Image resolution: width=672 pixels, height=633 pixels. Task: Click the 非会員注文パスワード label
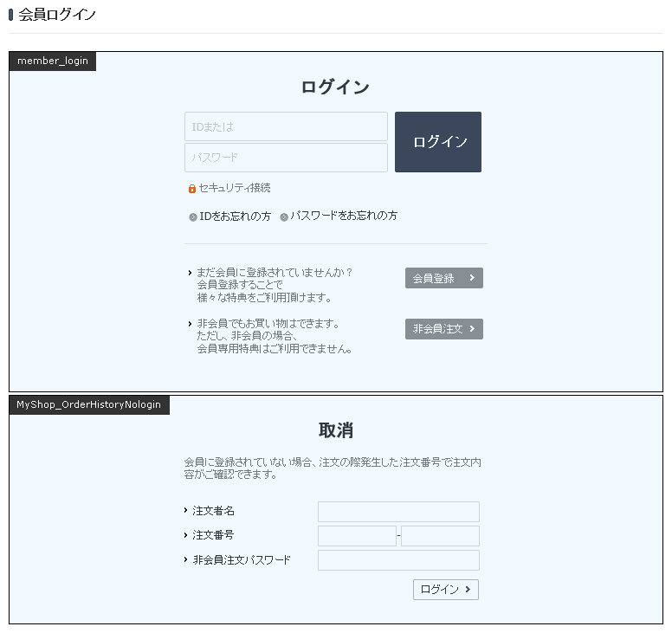pos(242,560)
